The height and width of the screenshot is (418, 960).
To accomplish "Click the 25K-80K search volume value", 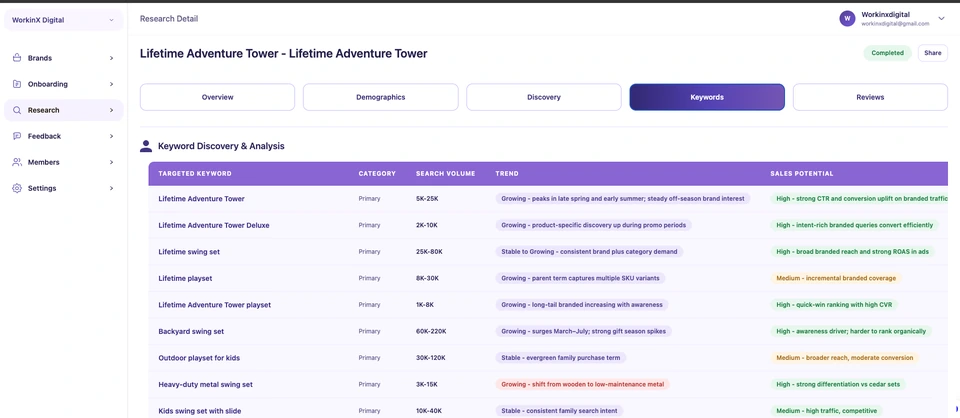I will [x=429, y=252].
